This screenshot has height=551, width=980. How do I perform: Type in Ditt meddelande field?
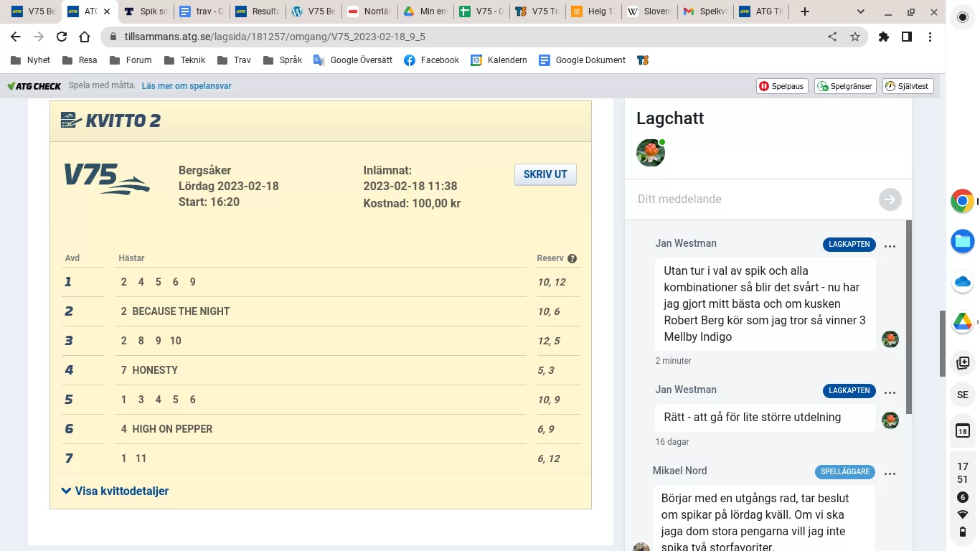coord(753,199)
